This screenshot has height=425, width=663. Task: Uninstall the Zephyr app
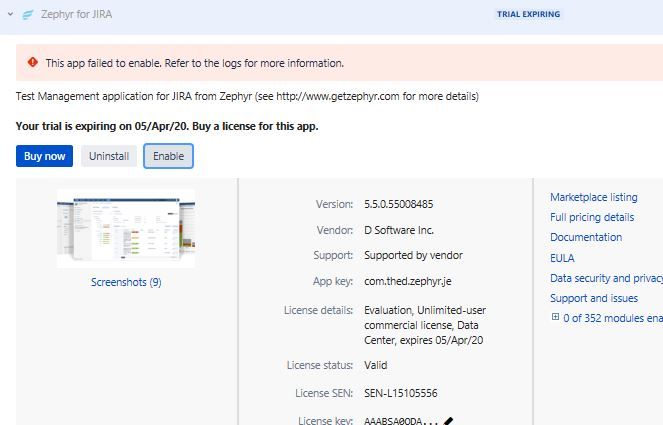pyautogui.click(x=109, y=156)
